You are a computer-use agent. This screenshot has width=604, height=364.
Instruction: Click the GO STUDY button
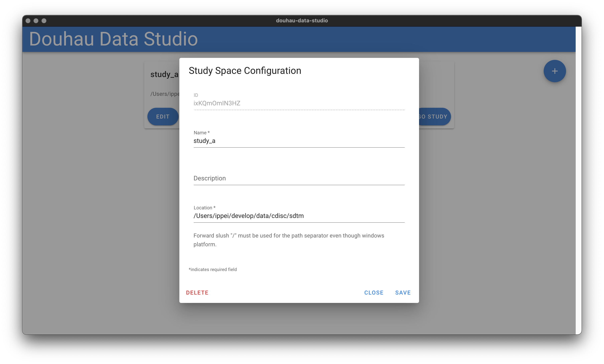point(432,117)
